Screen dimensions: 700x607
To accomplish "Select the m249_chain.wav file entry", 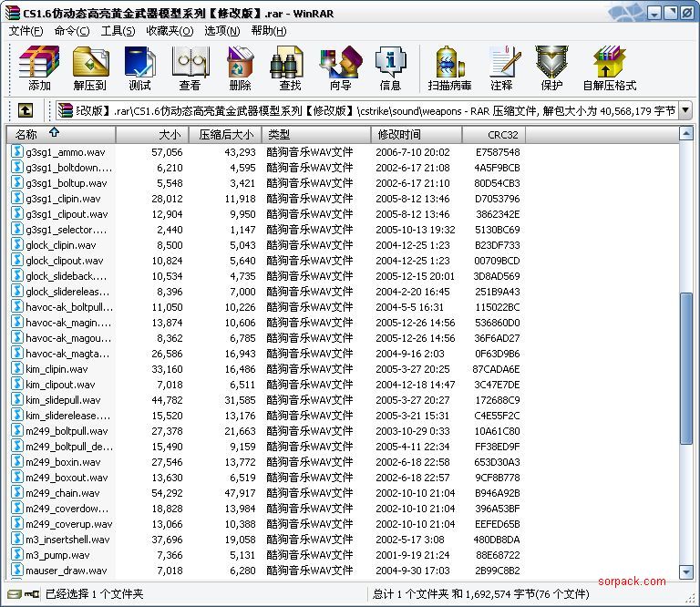I will coord(62,493).
